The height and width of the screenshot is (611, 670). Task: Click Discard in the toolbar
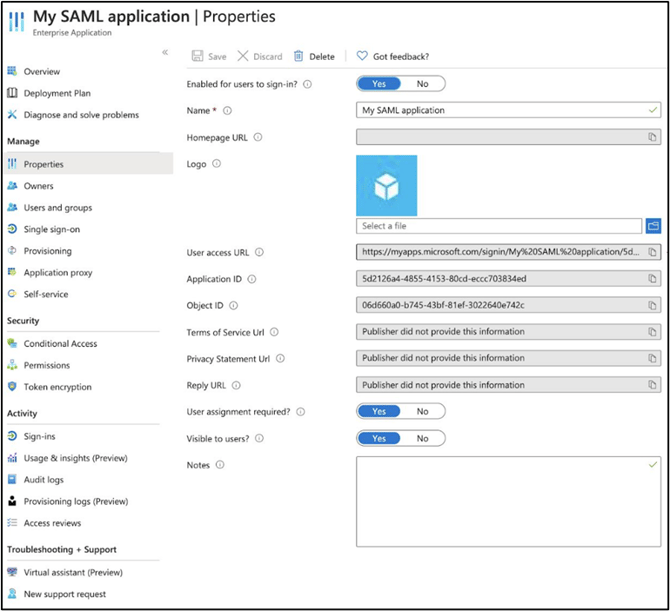260,56
